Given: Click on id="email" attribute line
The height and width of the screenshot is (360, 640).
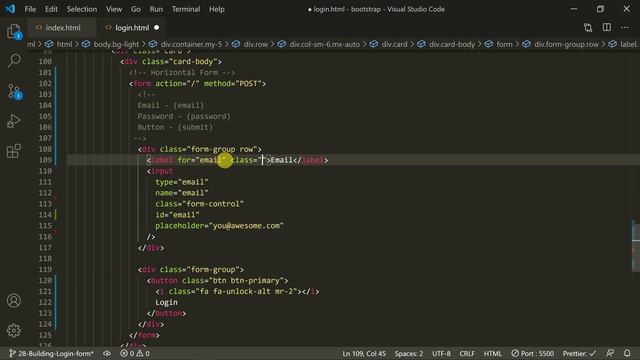Looking at the screenshot, I should pos(177,215).
